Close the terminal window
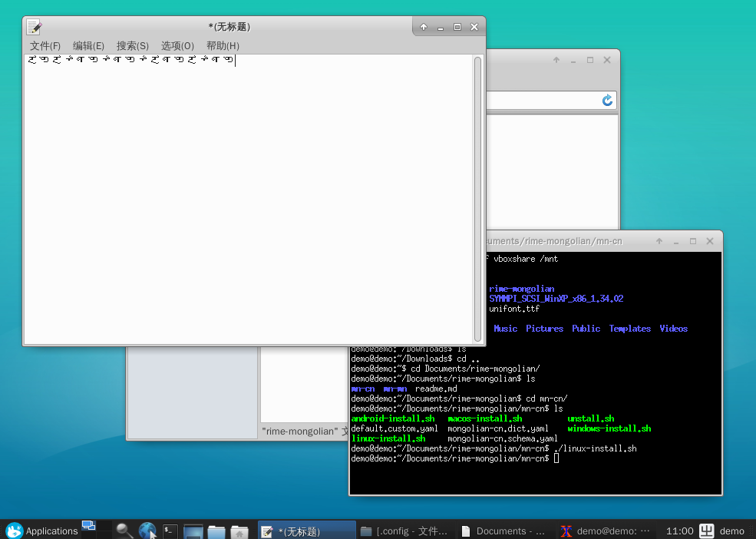The height and width of the screenshot is (539, 756). point(710,241)
